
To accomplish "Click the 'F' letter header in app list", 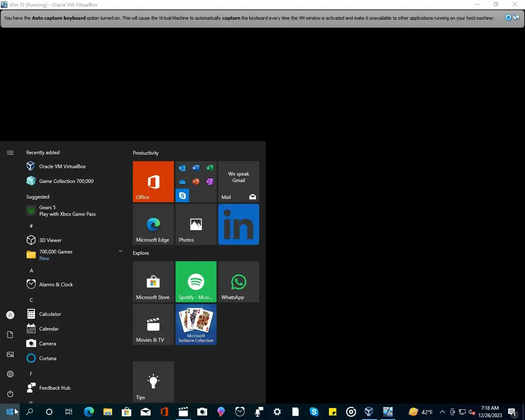I will pyautogui.click(x=31, y=374).
